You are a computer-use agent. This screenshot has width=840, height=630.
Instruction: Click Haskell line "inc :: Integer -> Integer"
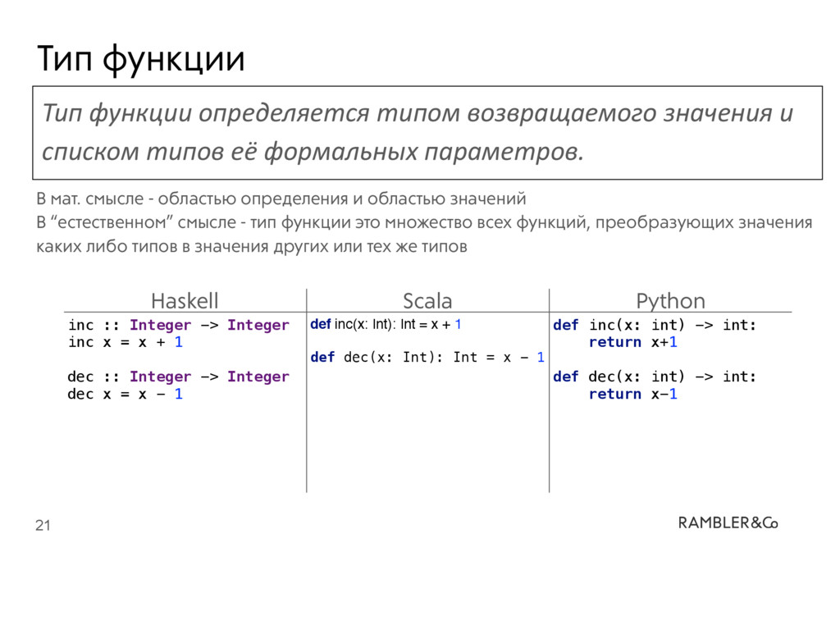click(179, 325)
